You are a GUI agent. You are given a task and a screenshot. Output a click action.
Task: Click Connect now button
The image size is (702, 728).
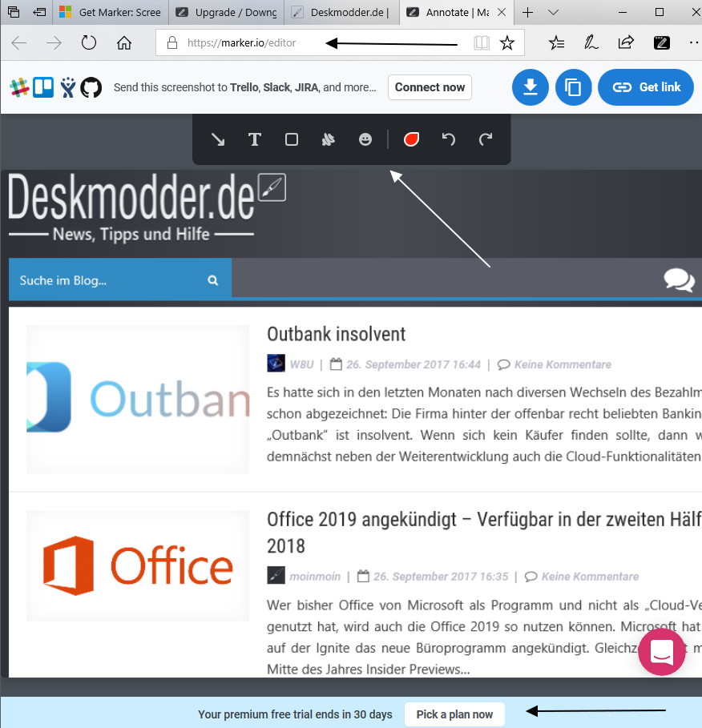coord(430,87)
